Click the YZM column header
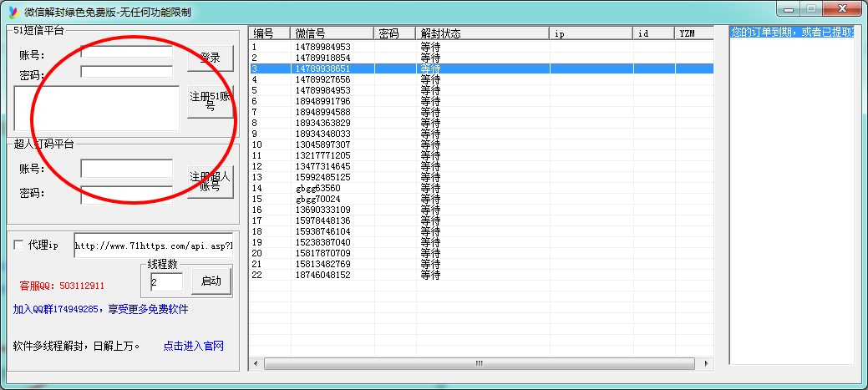868x390 pixels. click(x=694, y=33)
